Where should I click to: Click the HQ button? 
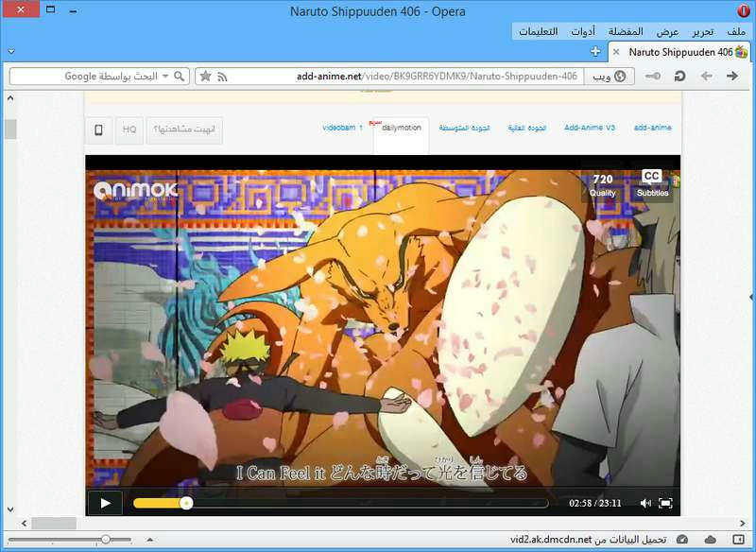point(129,129)
